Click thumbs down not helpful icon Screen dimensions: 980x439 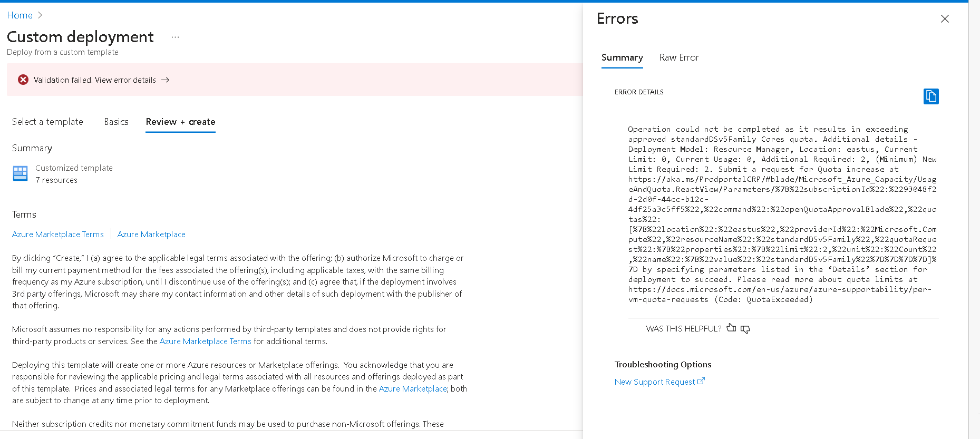(745, 329)
